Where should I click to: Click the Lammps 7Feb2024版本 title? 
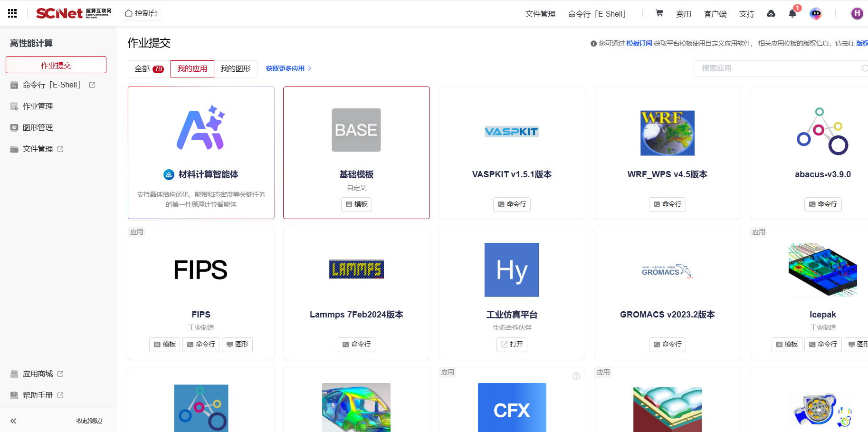click(356, 315)
